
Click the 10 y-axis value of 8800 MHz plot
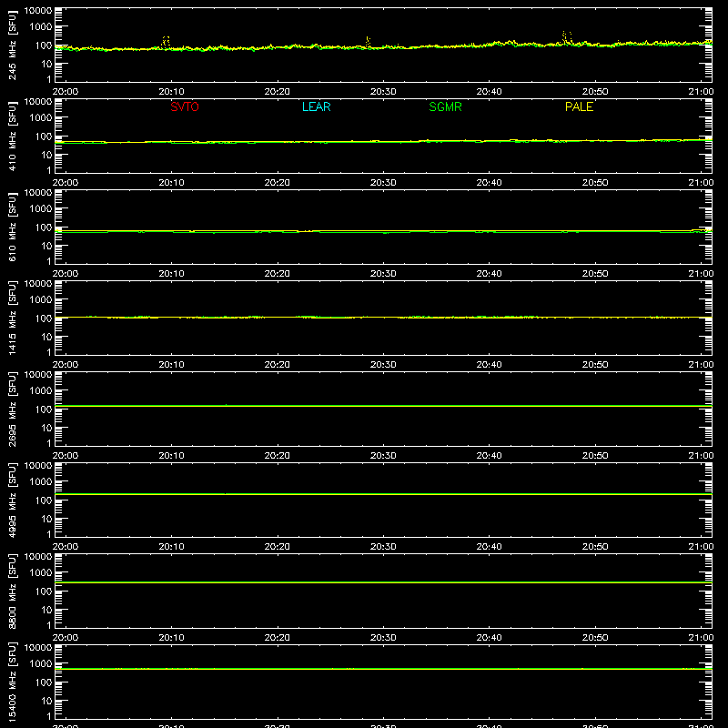[x=46, y=610]
